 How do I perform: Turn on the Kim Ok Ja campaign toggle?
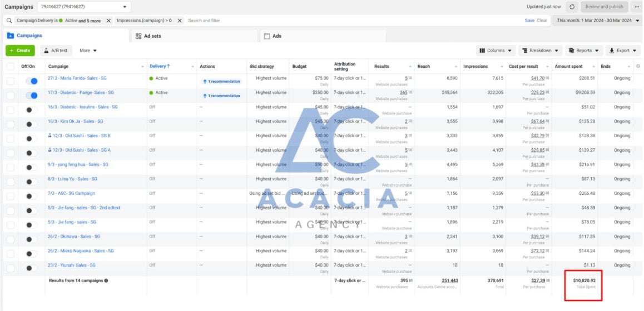click(31, 124)
